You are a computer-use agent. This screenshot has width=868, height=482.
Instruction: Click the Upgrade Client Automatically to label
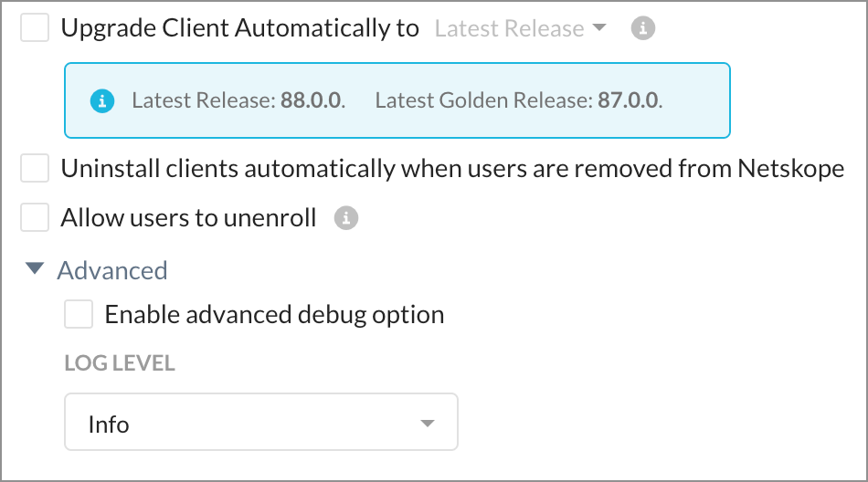(239, 28)
